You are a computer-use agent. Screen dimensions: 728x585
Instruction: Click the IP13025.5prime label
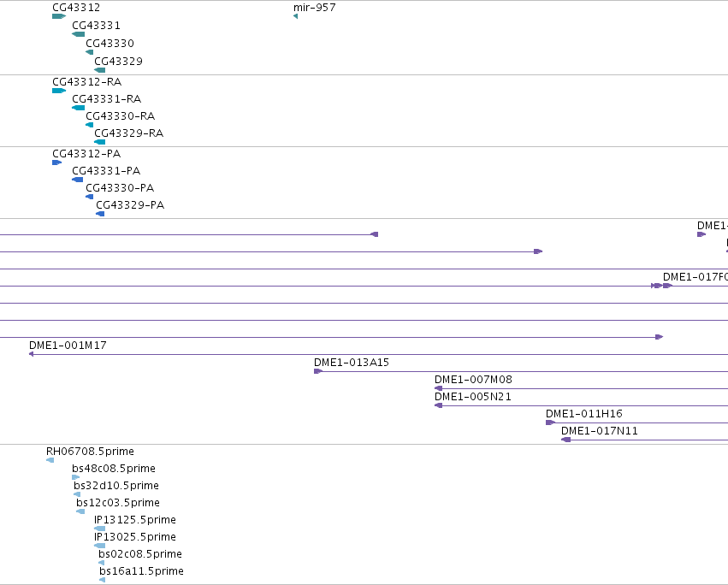coord(135,538)
